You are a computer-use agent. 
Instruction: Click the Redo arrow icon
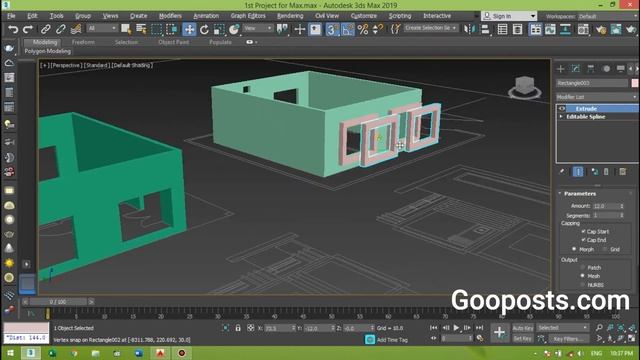[28, 29]
